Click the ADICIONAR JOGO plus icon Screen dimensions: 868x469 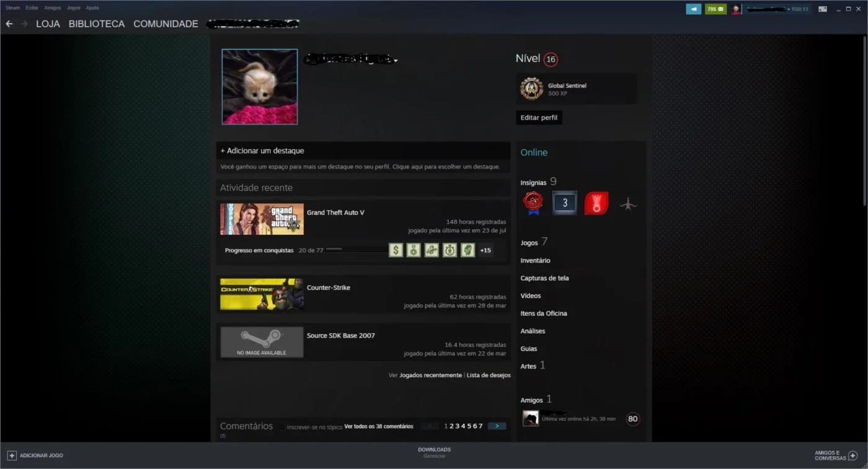pyautogui.click(x=11, y=455)
